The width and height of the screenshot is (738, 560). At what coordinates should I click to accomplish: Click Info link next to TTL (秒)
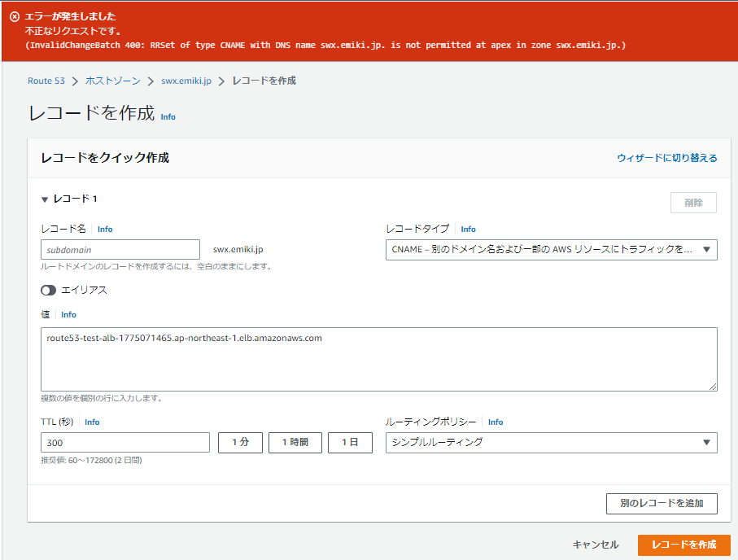click(92, 422)
